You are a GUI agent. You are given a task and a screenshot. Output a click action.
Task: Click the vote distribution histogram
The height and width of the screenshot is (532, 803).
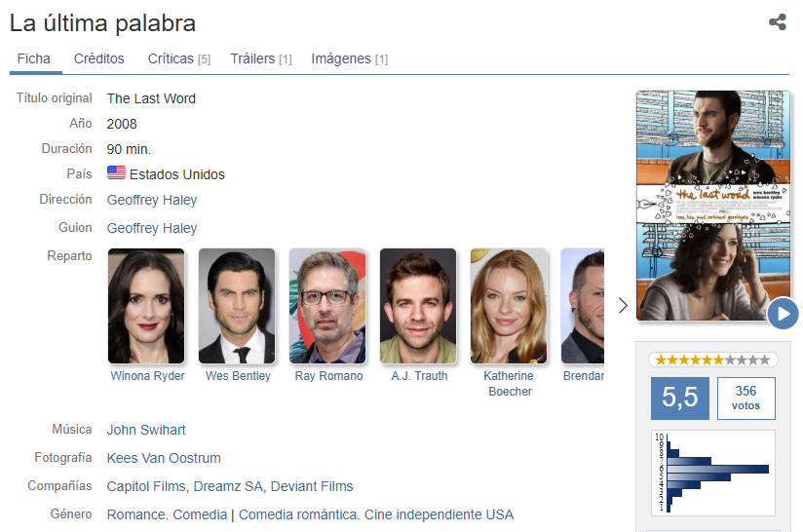pyautogui.click(x=713, y=473)
